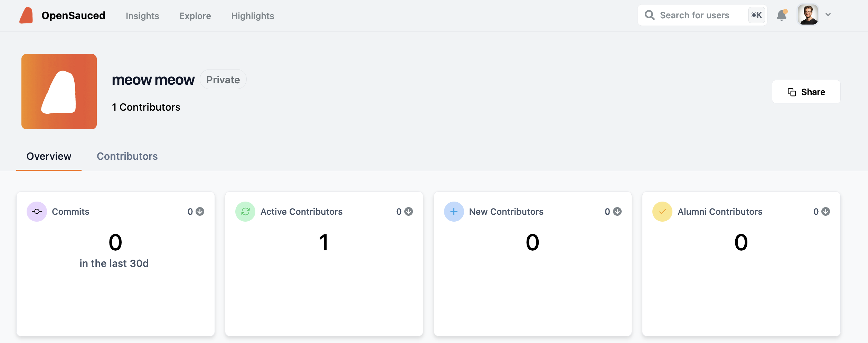Screen dimensions: 868x343
Task: Open the notifications bell
Action: 782,15
